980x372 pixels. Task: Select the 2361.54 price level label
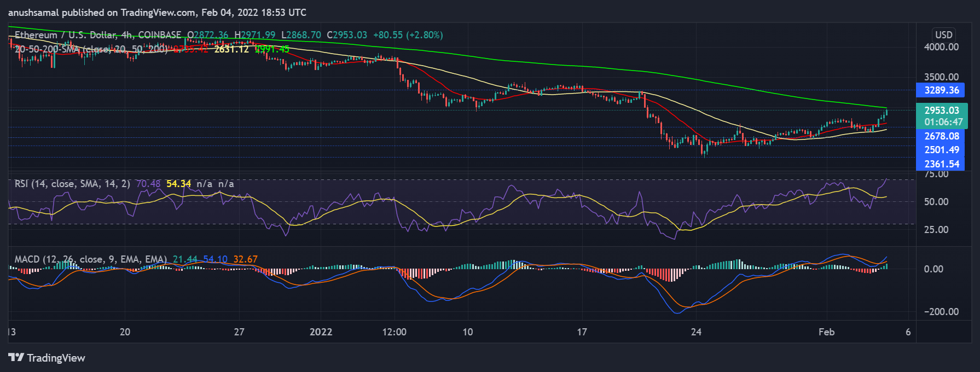[941, 164]
